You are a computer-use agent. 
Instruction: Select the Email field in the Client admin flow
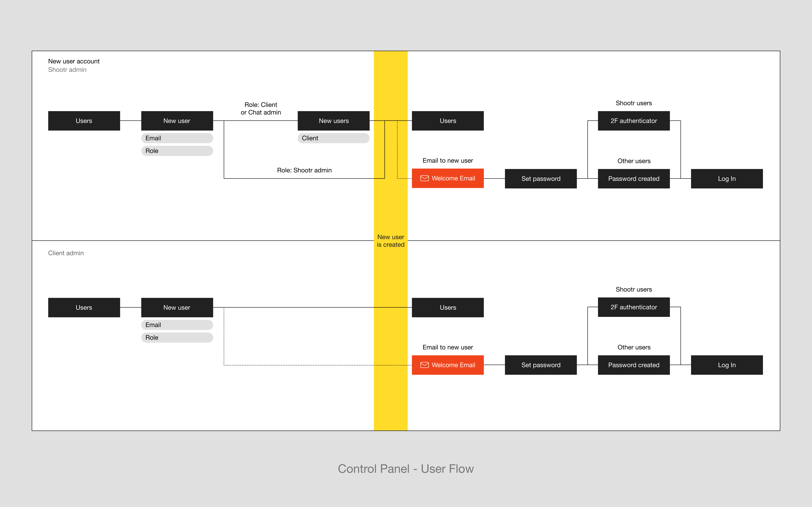click(x=177, y=325)
